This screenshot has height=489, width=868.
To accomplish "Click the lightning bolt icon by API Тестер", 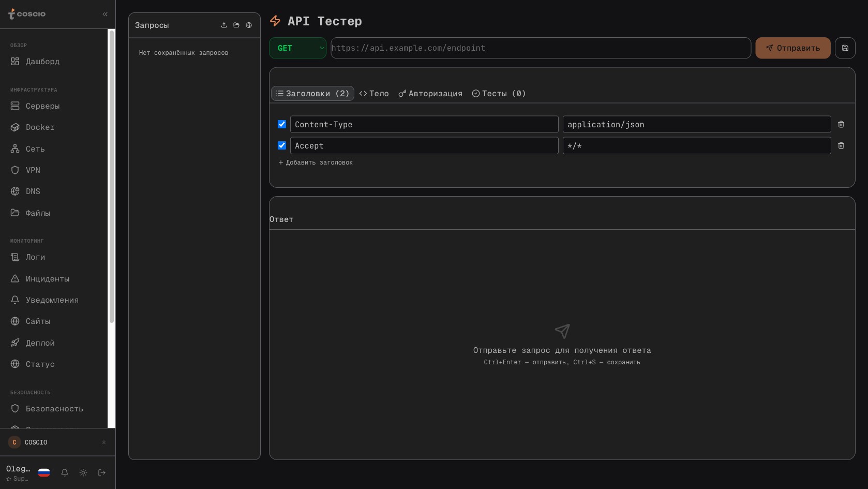I will click(x=275, y=21).
